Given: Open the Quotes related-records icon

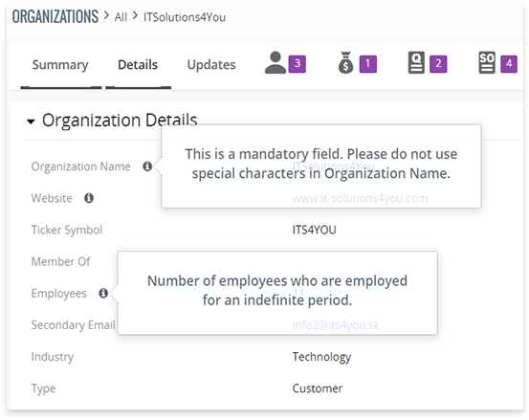Looking at the screenshot, I should 416,63.
